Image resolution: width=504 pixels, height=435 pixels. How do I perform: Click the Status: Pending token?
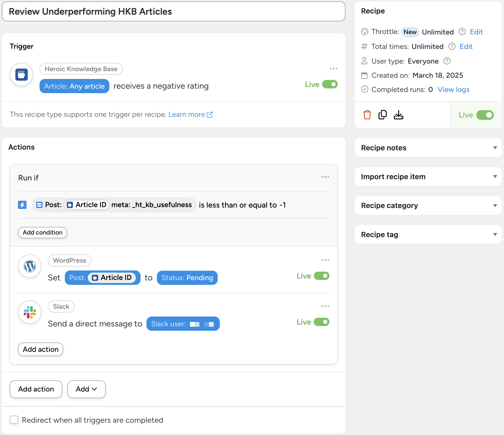click(x=187, y=278)
